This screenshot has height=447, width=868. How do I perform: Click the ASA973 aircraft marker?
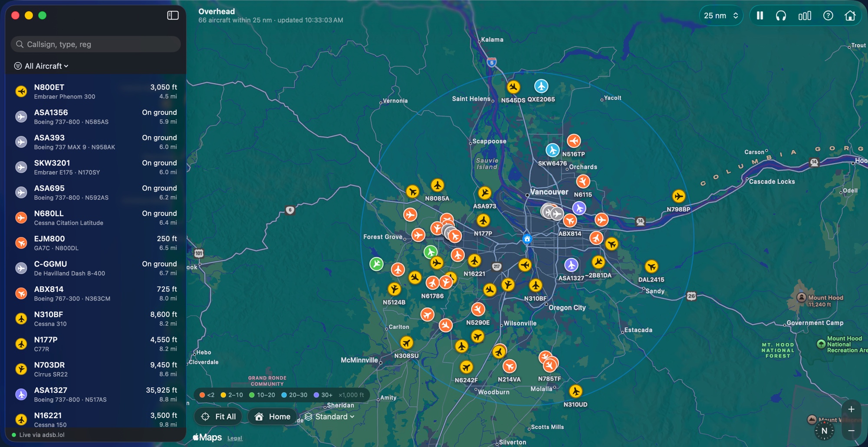[x=485, y=193]
